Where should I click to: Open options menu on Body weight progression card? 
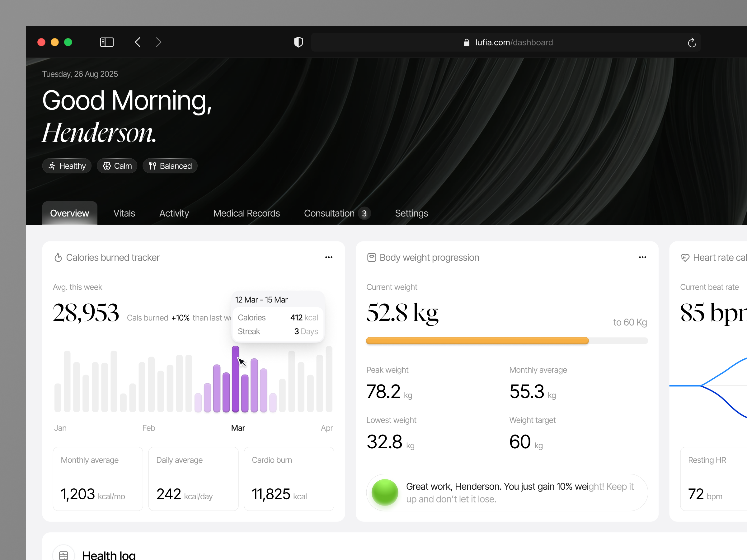[643, 257]
